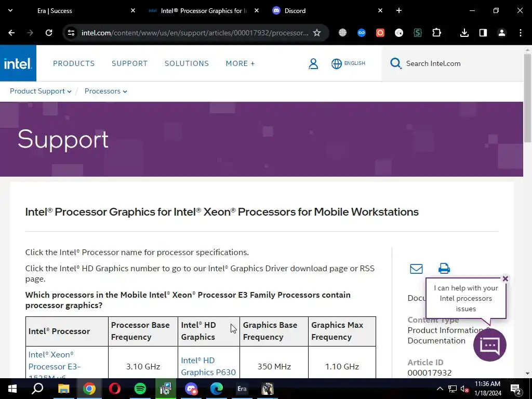Go back to previous page
The width and height of the screenshot is (532, 399).
click(x=11, y=33)
